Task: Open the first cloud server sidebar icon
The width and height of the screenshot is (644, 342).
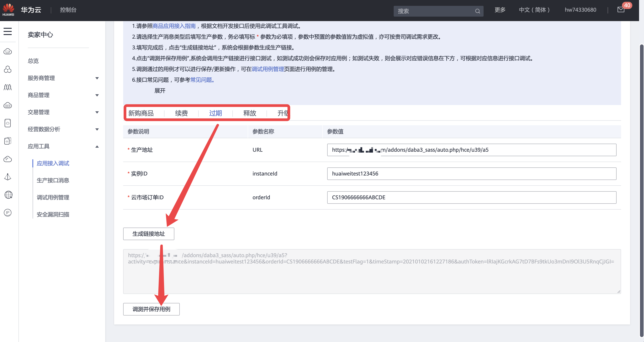Action: pyautogui.click(x=8, y=51)
